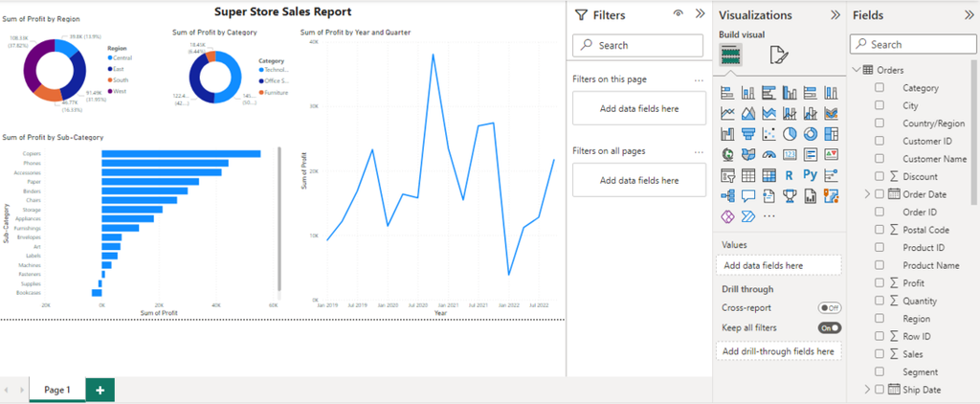Open the Format page tab icon
This screenshot has height=404, width=980.
(x=777, y=55)
